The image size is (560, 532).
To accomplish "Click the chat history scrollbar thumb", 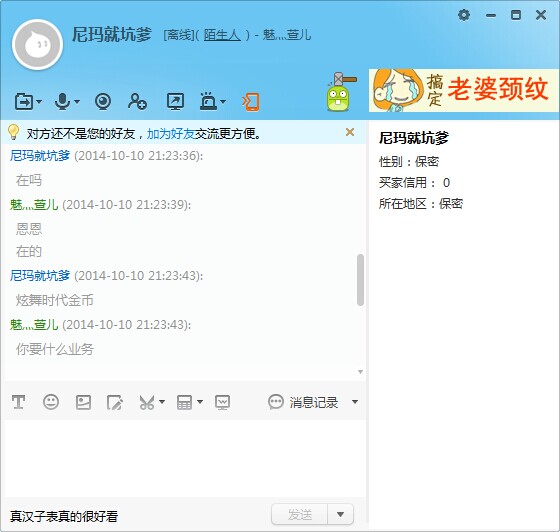I will (x=360, y=280).
